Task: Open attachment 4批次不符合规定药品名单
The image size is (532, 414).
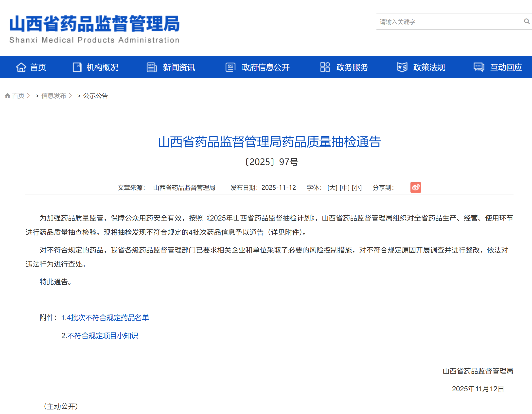Action: click(108, 318)
